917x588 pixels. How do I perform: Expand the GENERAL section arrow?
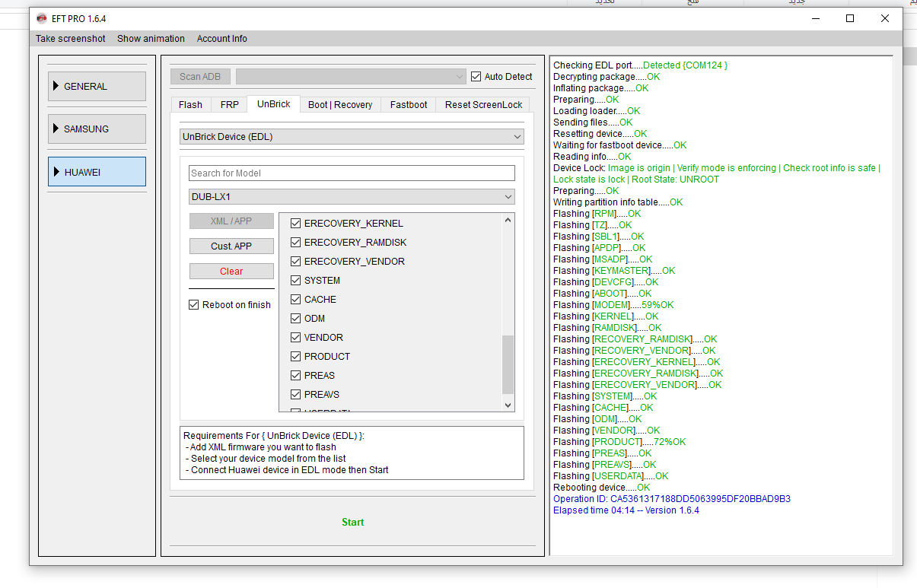coord(56,86)
